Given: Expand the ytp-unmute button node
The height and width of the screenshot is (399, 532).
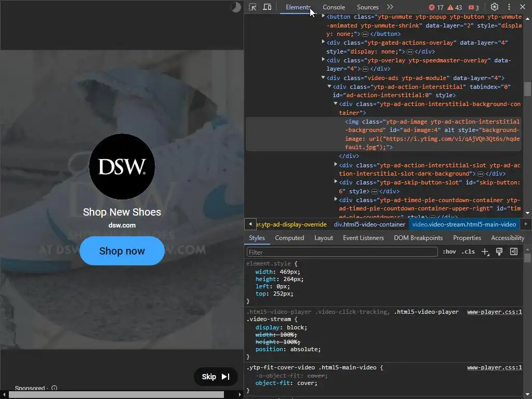Looking at the screenshot, I should pos(323,16).
